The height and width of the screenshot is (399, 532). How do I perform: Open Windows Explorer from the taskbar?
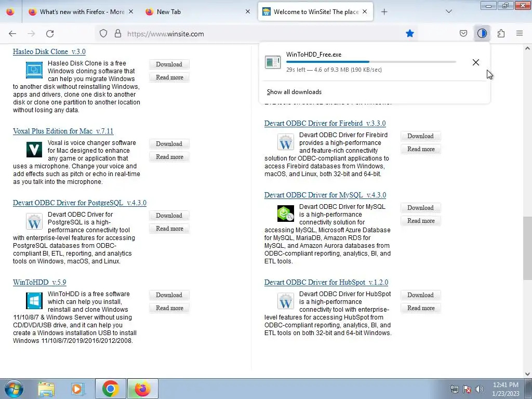[46, 389]
